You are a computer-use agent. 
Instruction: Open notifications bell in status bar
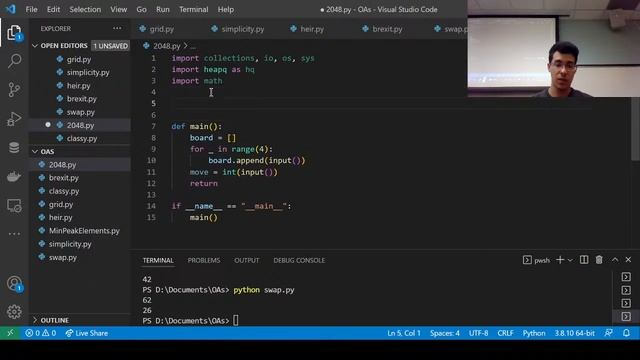626,333
